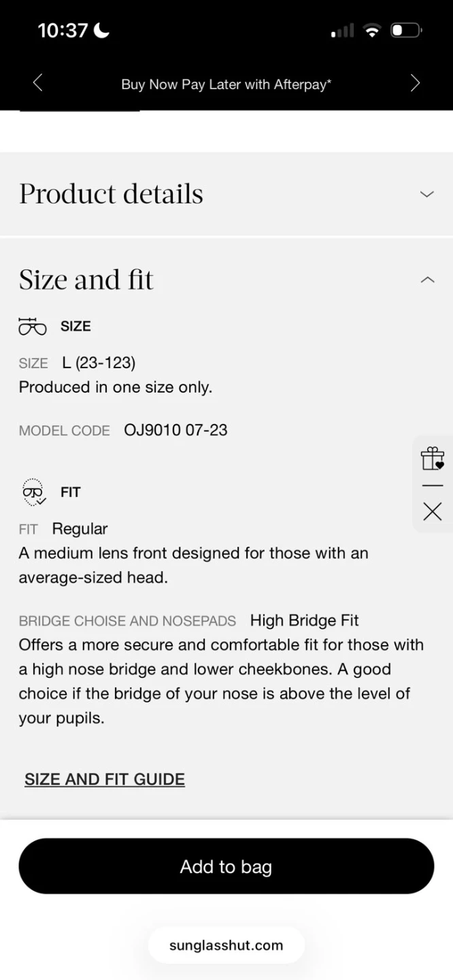Open the Size and Fit Guide link
The width and height of the screenshot is (453, 980).
pos(105,779)
